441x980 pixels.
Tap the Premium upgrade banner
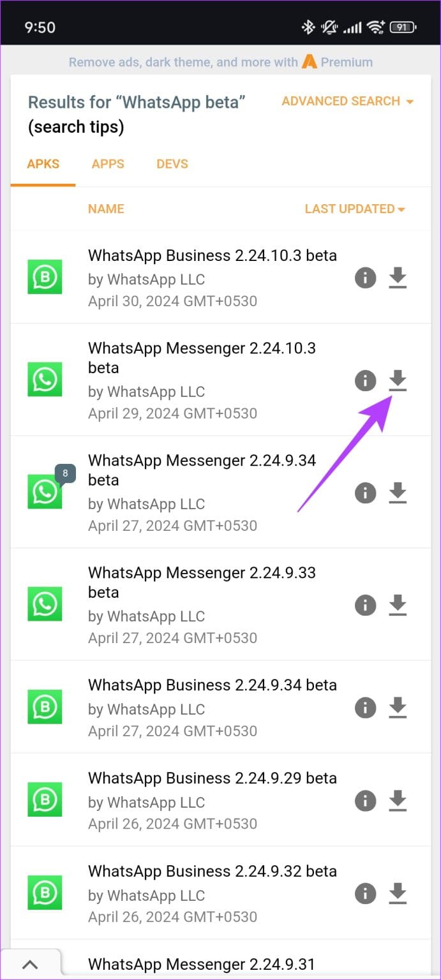pos(220,62)
